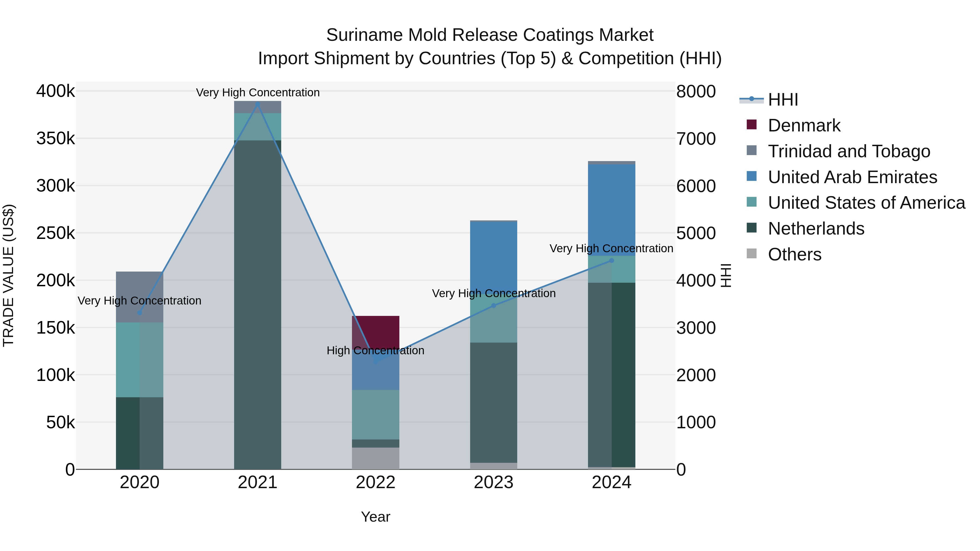Click subtitle 'Import Shipment by Countries (Top 5)'

[x=407, y=59]
